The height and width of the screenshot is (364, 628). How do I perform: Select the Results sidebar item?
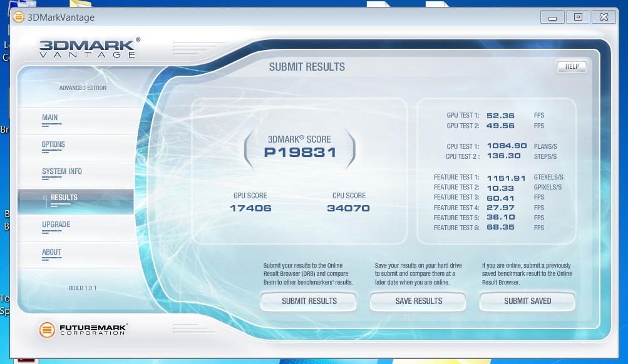tap(64, 198)
